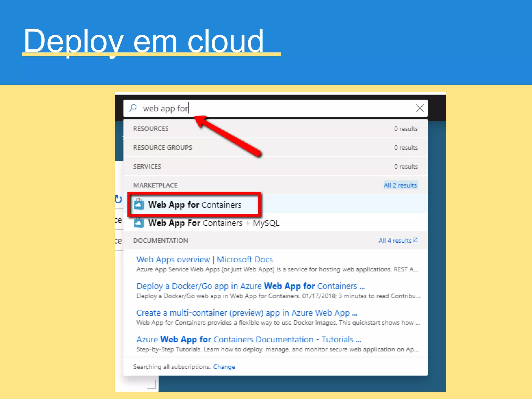This screenshot has width=532, height=399.
Task: Select the RESOURCES section header
Action: coord(151,129)
